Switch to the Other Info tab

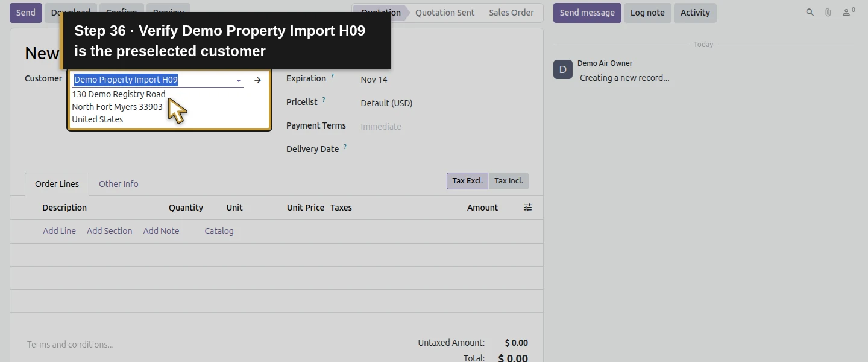[118, 184]
